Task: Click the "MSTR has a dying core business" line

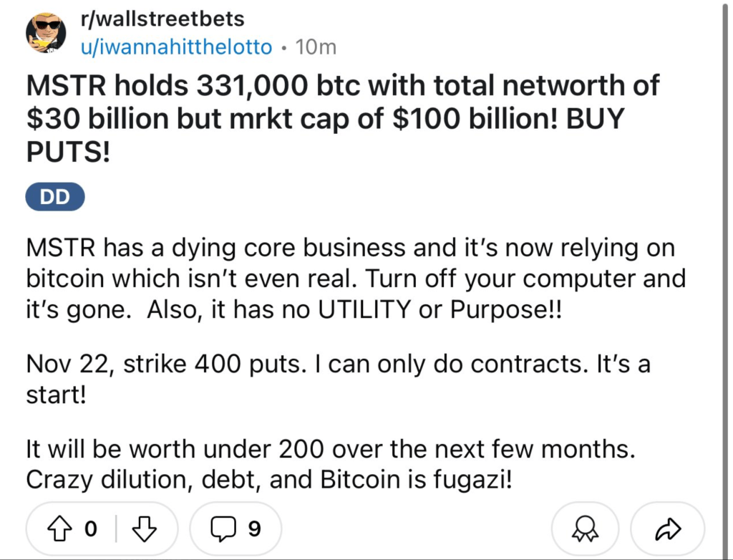Action: pyautogui.click(x=349, y=248)
